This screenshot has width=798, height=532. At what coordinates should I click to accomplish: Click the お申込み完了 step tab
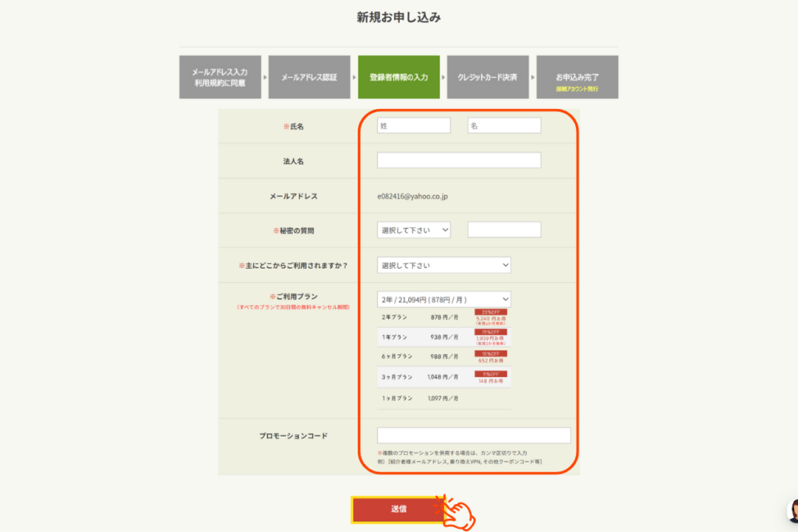click(x=577, y=77)
